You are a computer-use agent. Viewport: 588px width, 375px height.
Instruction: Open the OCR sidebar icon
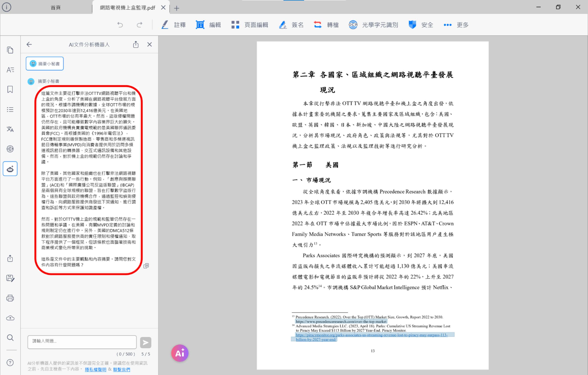tap(10, 149)
